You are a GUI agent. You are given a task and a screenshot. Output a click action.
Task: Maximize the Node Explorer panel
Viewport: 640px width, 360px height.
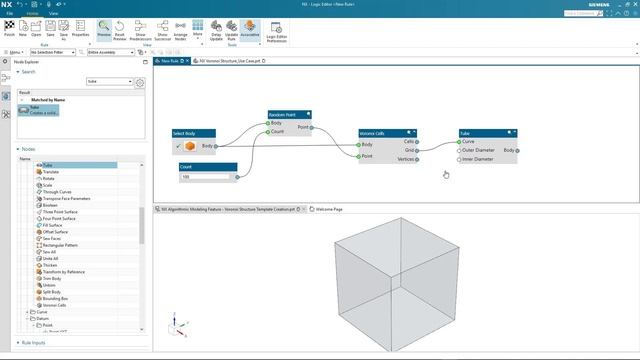tap(145, 62)
